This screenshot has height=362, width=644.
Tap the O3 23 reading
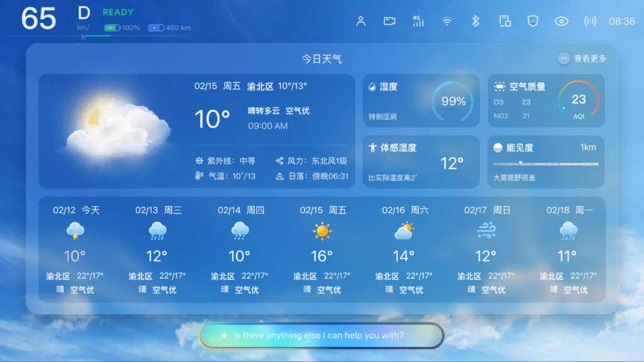click(512, 102)
